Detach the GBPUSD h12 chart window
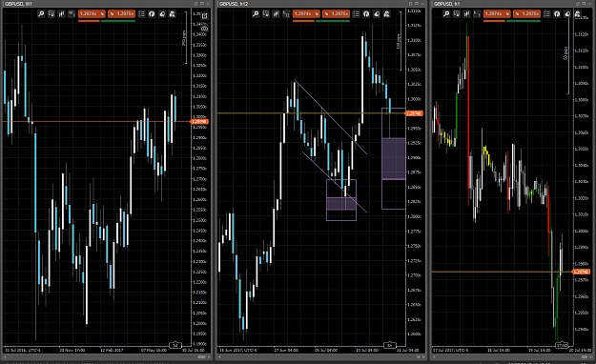The height and width of the screenshot is (364, 596). tap(411, 4)
